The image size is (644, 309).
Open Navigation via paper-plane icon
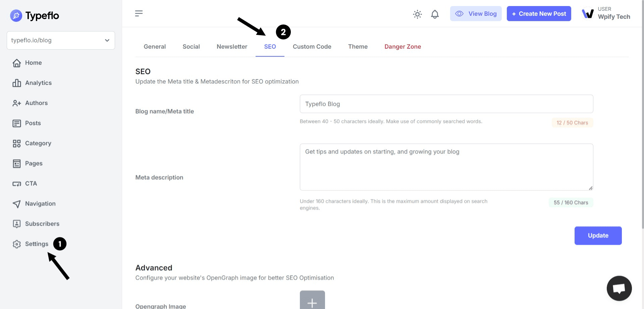[x=17, y=204]
